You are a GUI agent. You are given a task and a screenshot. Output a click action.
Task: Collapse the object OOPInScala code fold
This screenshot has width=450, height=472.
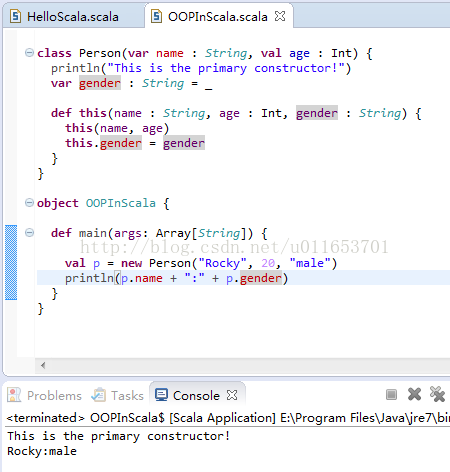tap(29, 203)
